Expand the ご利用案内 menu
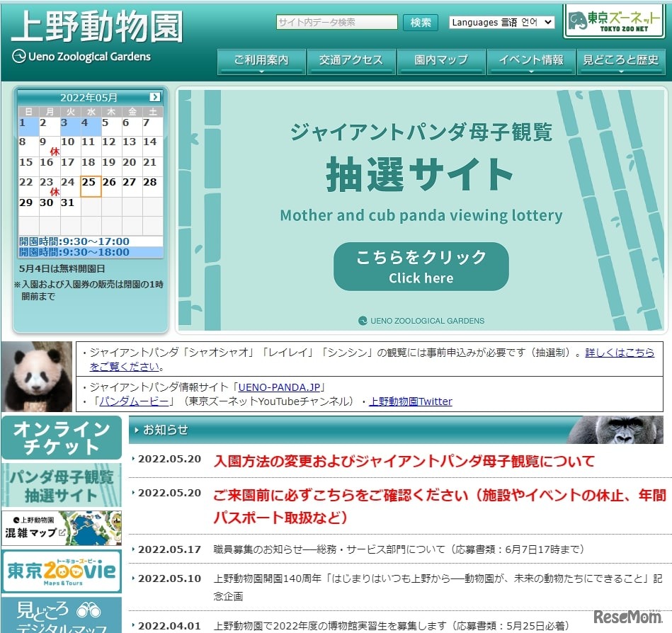This screenshot has height=633, width=672. 261,62
